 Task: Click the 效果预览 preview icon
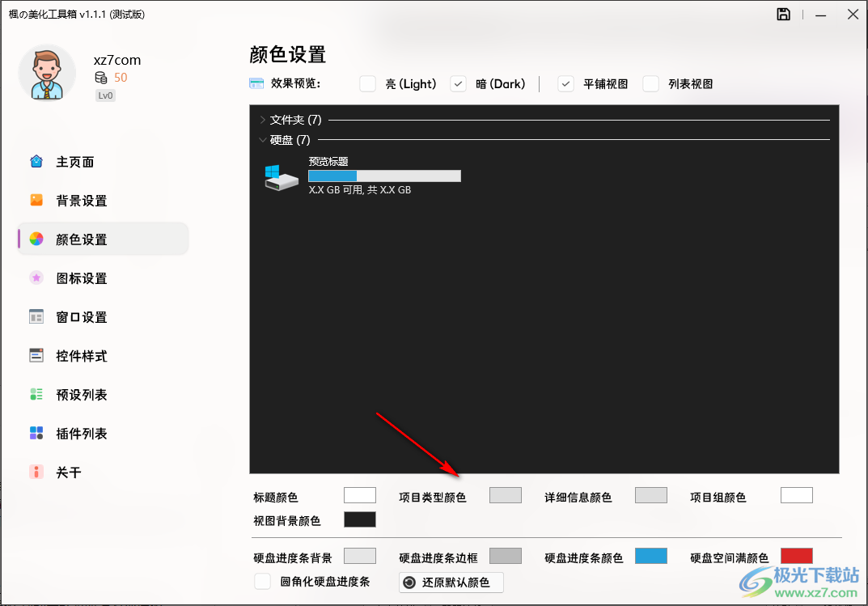pos(256,83)
